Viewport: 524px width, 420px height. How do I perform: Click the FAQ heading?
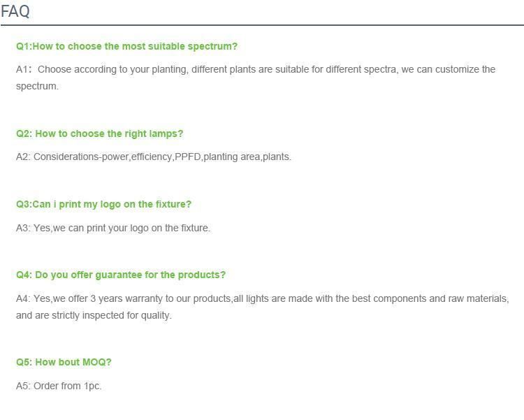point(15,11)
